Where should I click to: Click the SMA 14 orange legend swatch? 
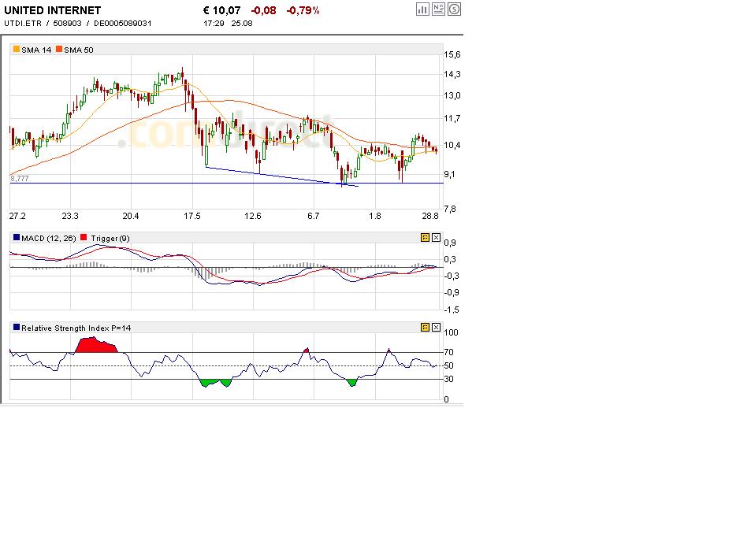17,50
